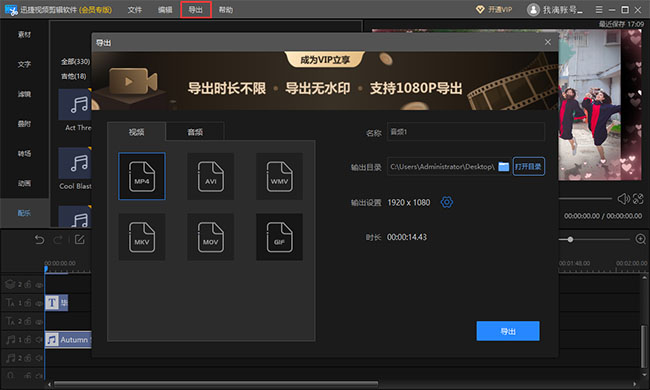Screen dimensions: 650x390
Task: Open the 配乐 sidebar panel
Action: click(24, 213)
